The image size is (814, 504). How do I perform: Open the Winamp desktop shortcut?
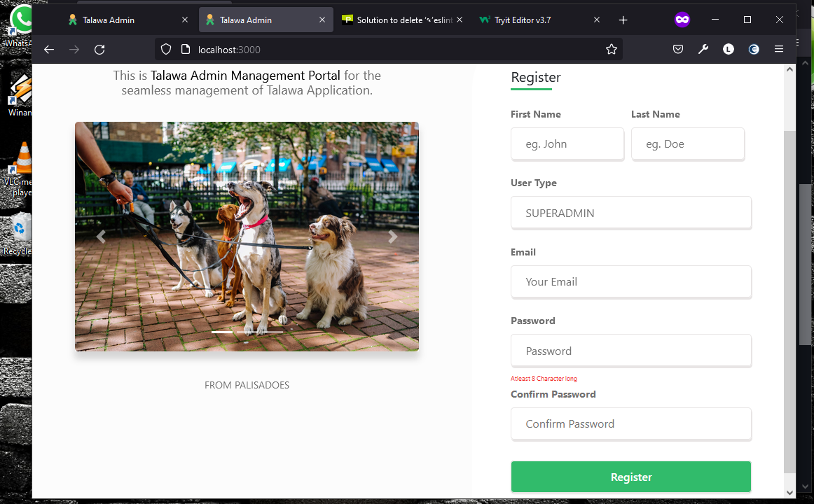[20, 95]
